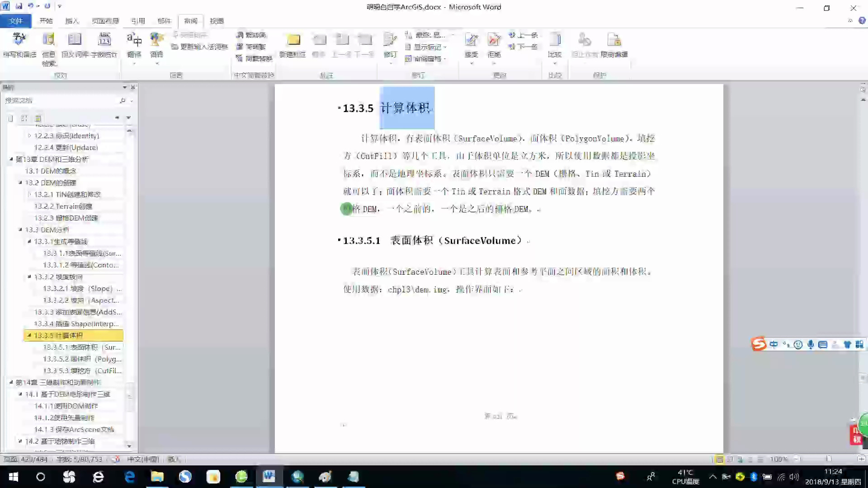
Task: Select heading 13.3.5.1 表面体积 in navigation
Action: [81, 347]
